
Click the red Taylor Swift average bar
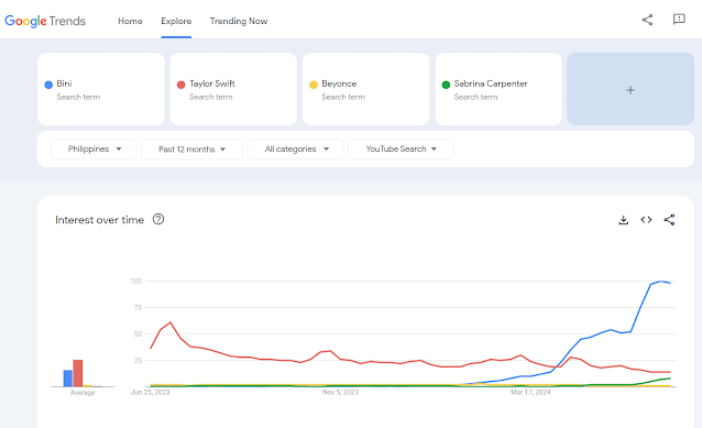(78, 373)
